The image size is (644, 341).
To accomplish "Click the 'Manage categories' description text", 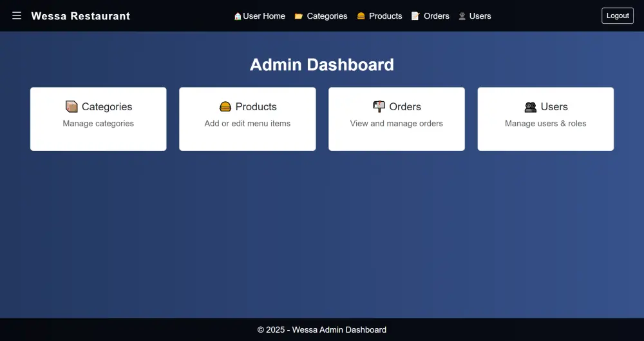I will pyautogui.click(x=98, y=123).
